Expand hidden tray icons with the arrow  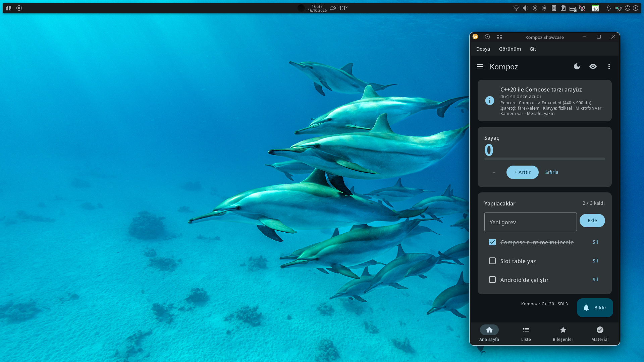coord(636,8)
